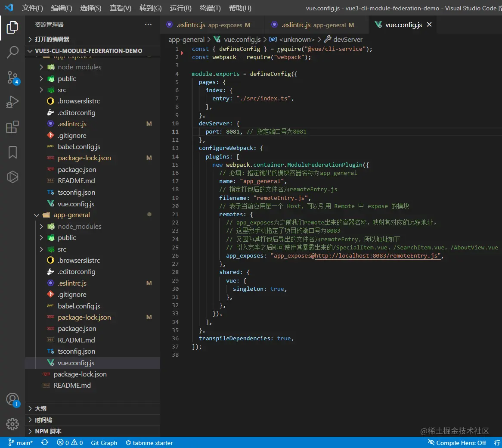Expand node_modules under app-general
This screenshot has width=502, height=448.
(93, 227)
